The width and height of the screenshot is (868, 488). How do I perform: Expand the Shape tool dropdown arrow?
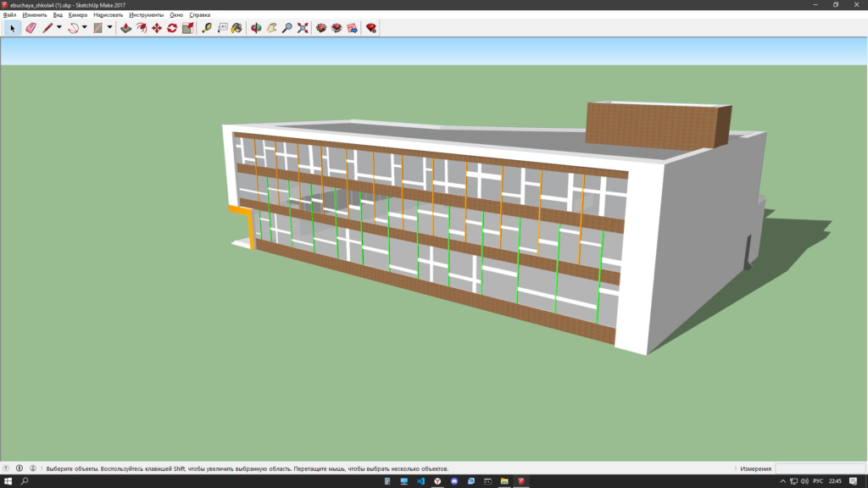point(109,28)
